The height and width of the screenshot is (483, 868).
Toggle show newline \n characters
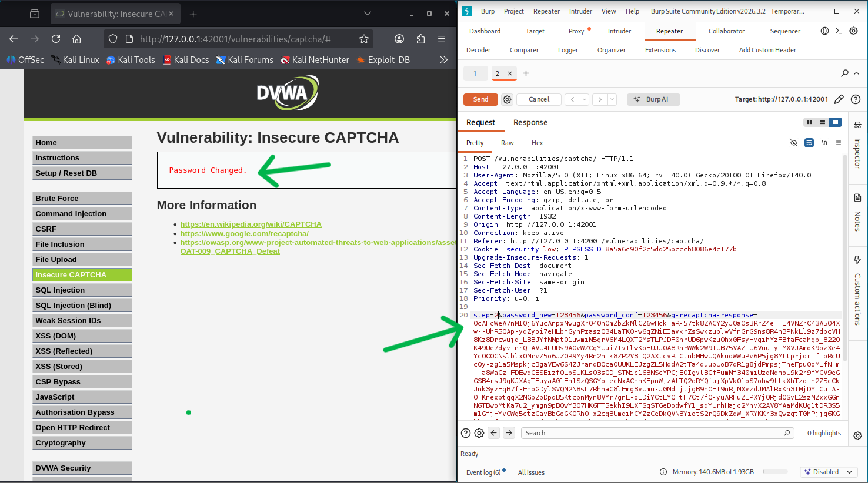(824, 143)
